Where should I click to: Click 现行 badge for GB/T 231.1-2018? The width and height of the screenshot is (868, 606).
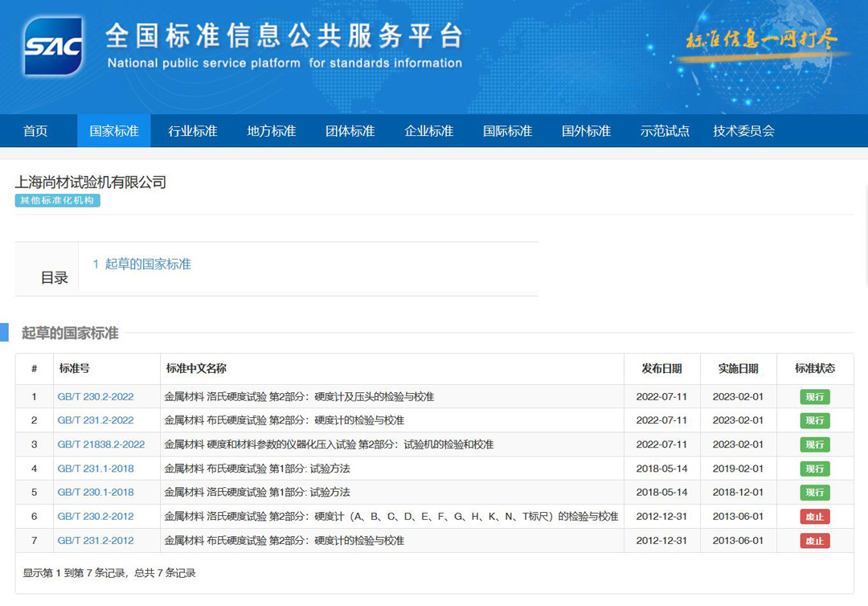(815, 469)
